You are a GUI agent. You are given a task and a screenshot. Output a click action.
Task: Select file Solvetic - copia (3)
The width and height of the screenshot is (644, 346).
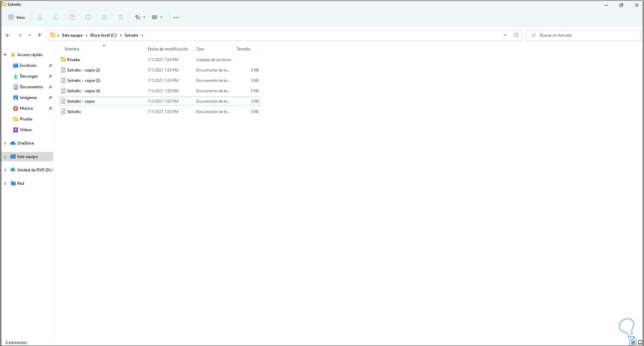159,80
